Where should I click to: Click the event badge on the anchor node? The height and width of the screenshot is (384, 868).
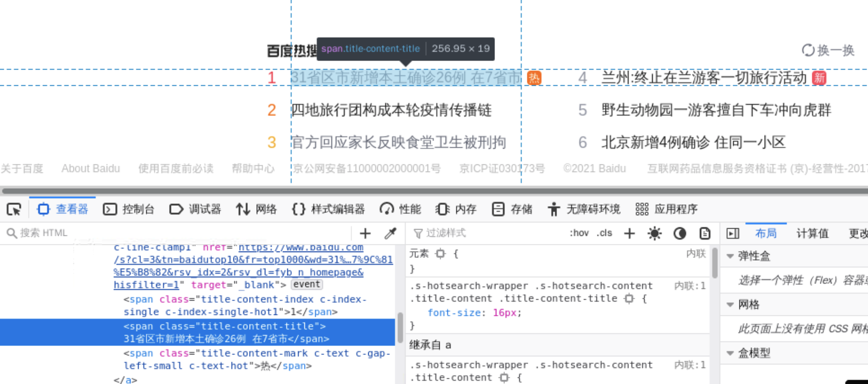coord(307,284)
